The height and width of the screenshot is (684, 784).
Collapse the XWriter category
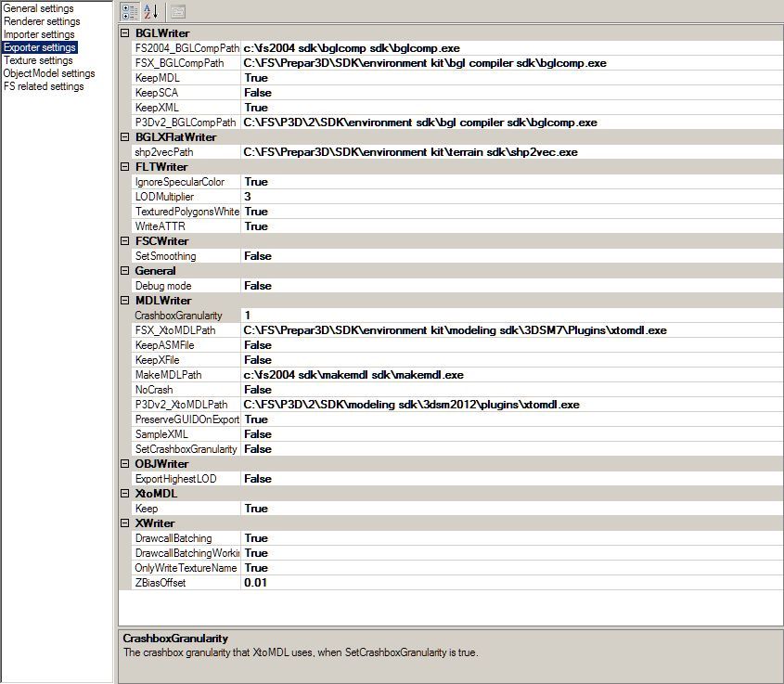[125, 523]
